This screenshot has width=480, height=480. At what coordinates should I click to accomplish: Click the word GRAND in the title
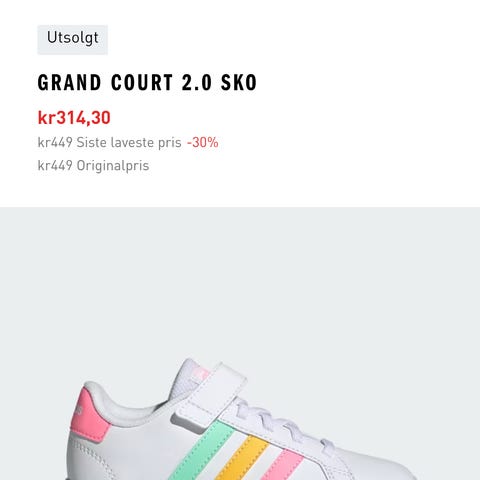coord(69,83)
